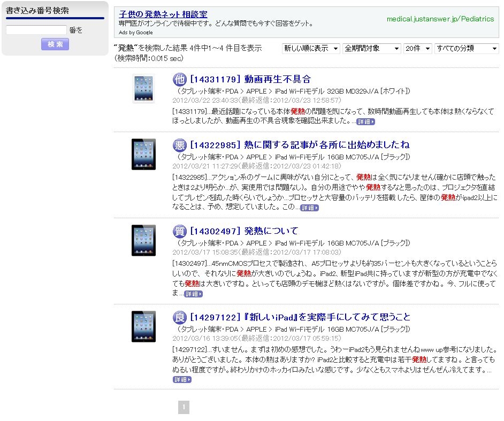504x421 pixels.
Task: Open the 詳細 button on post 14302497 excerpt
Action: click(193, 294)
